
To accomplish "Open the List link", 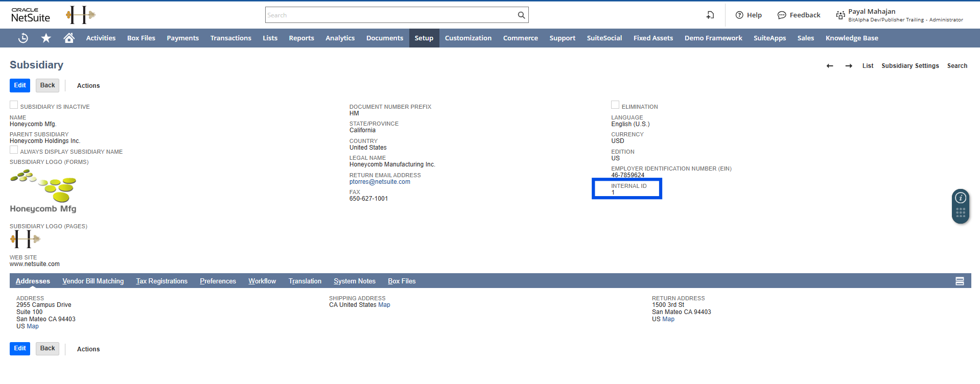I will [868, 66].
